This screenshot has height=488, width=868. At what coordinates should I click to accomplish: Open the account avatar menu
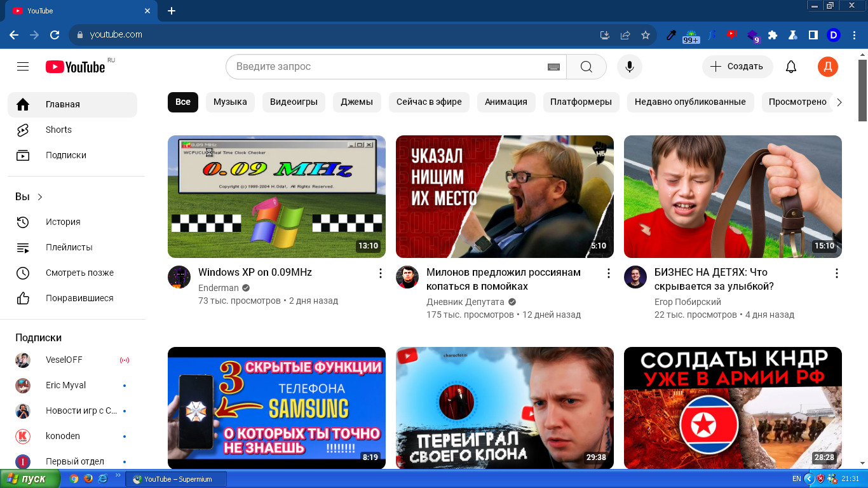[827, 67]
